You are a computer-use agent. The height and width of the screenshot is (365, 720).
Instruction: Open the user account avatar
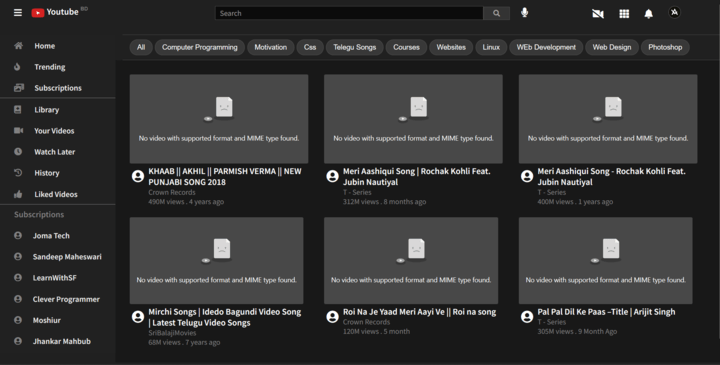point(674,12)
